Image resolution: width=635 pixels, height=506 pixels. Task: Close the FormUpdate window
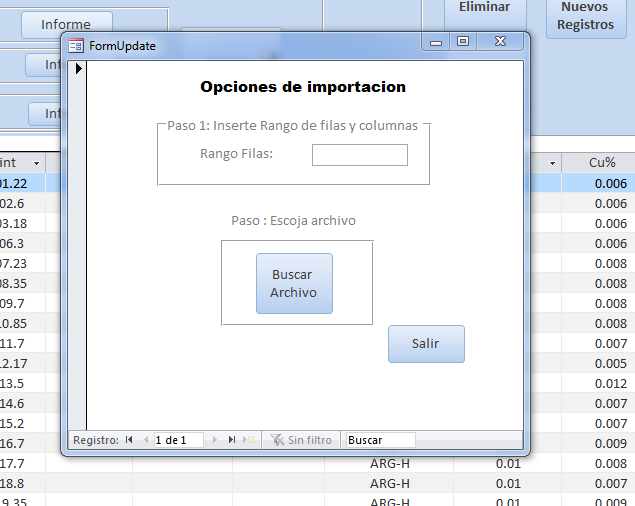click(x=501, y=41)
